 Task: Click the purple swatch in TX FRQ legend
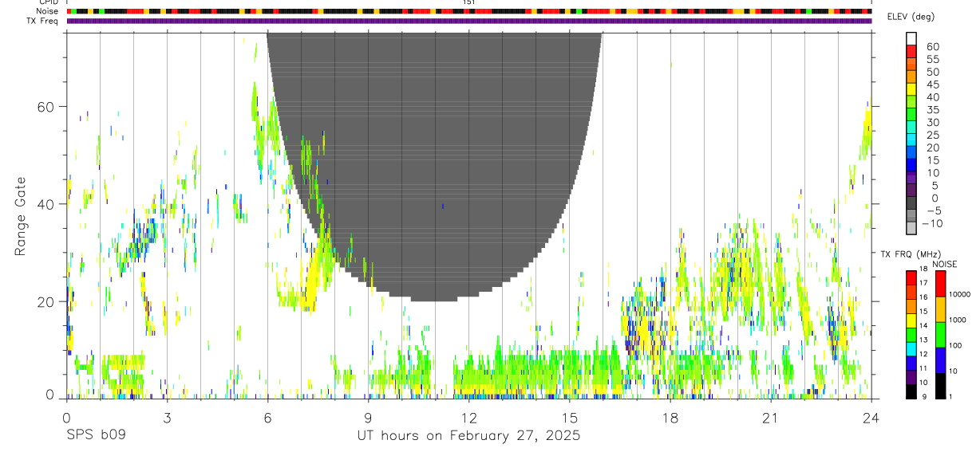[911, 378]
